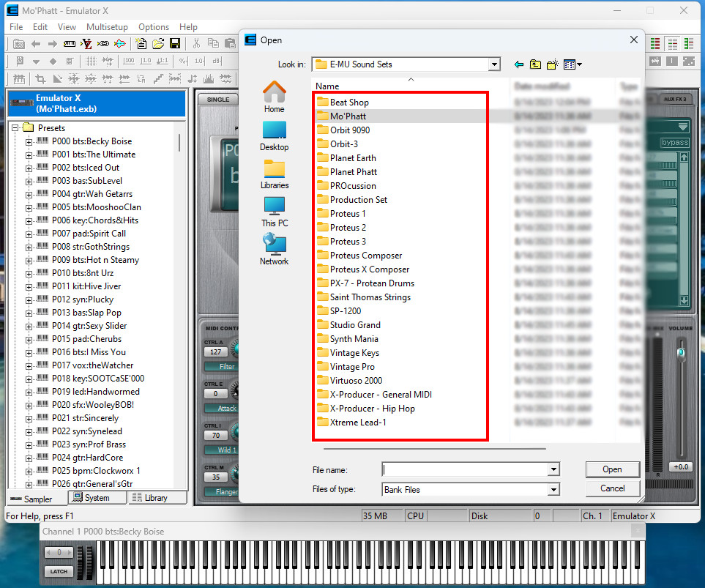Screen dimensions: 705x588
Task: Click the back navigation arrow in the toolbar
Action: coord(35,44)
